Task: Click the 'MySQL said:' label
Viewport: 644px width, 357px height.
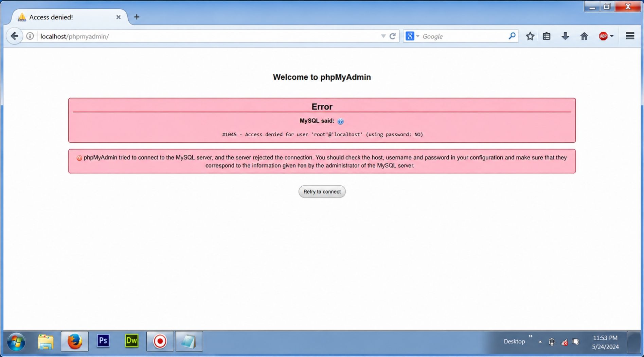Action: [317, 121]
